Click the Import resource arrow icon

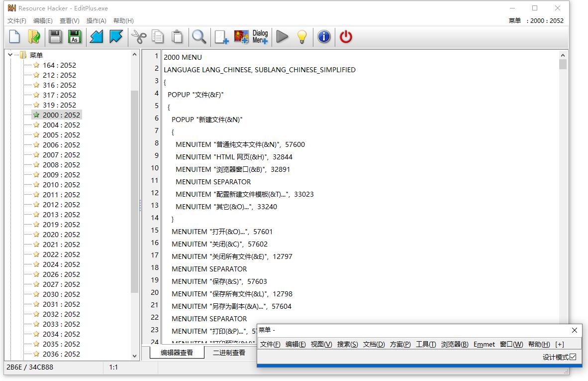coord(97,37)
